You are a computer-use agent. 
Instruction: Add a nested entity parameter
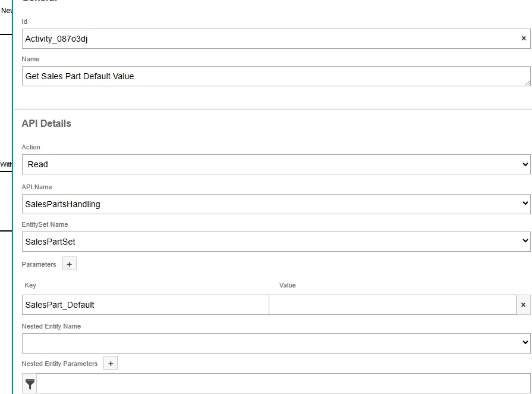pos(111,364)
